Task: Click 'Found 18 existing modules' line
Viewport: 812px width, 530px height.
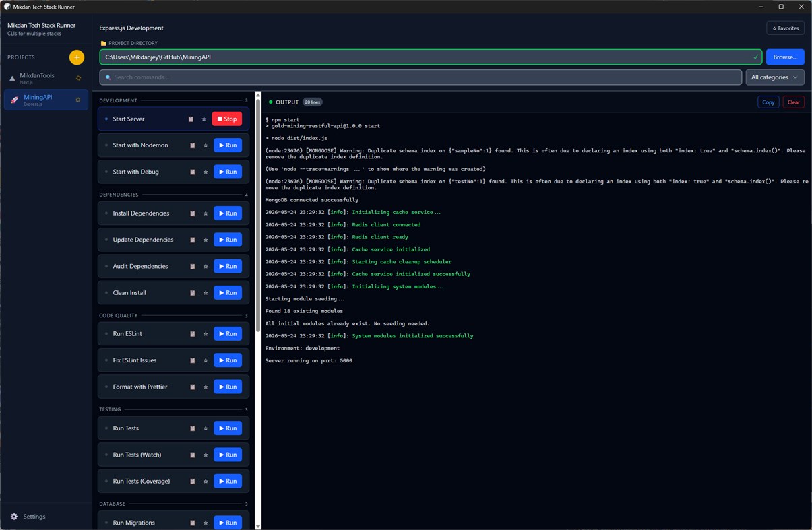Action: 304,311
